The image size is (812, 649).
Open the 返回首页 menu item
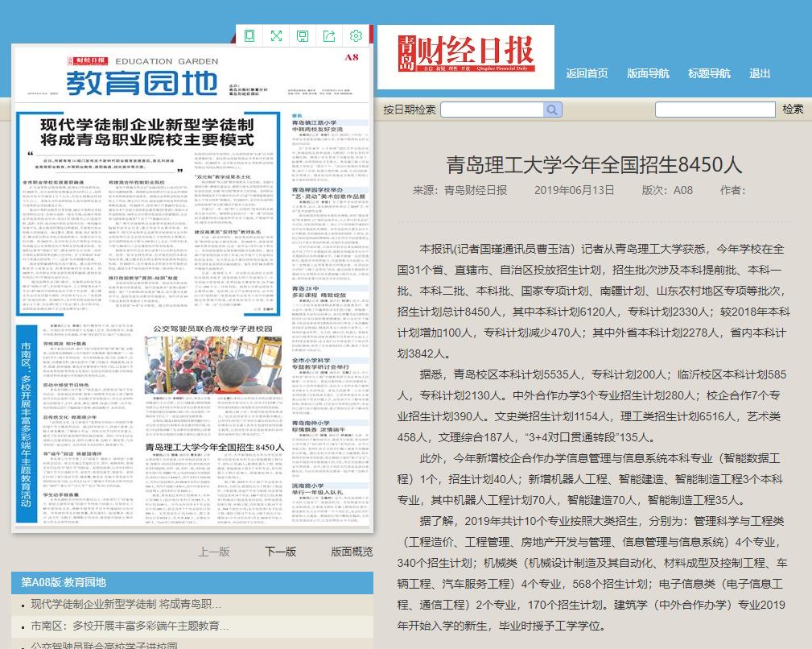[587, 73]
